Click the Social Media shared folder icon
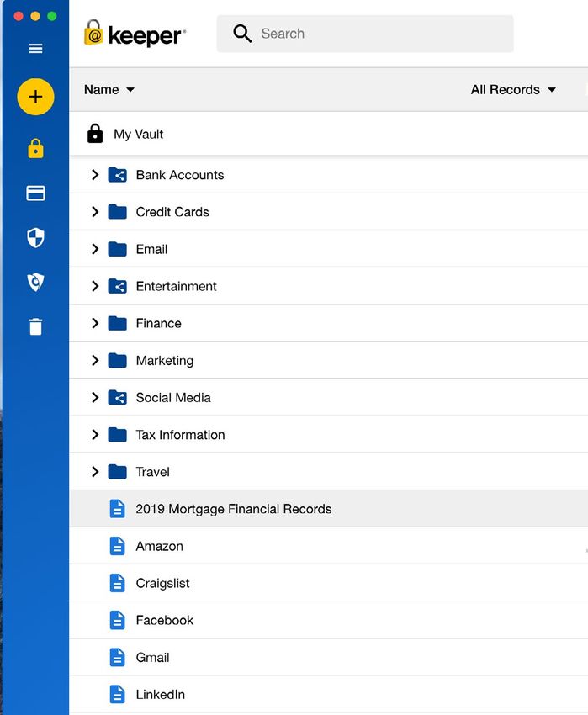The height and width of the screenshot is (715, 588). coord(117,398)
